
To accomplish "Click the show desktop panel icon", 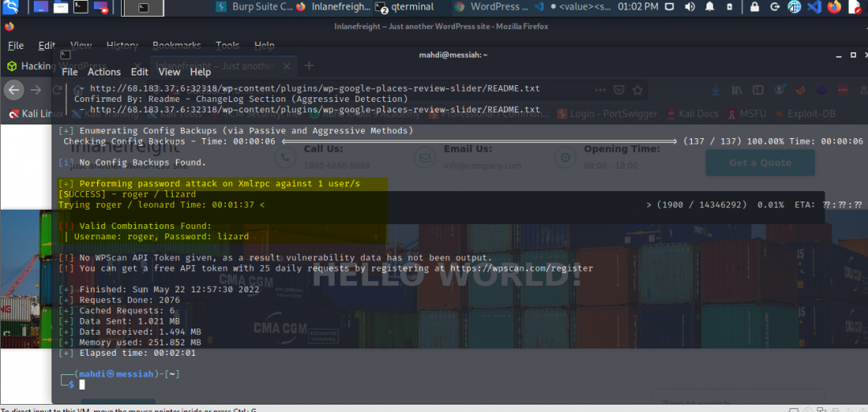I will [41, 7].
